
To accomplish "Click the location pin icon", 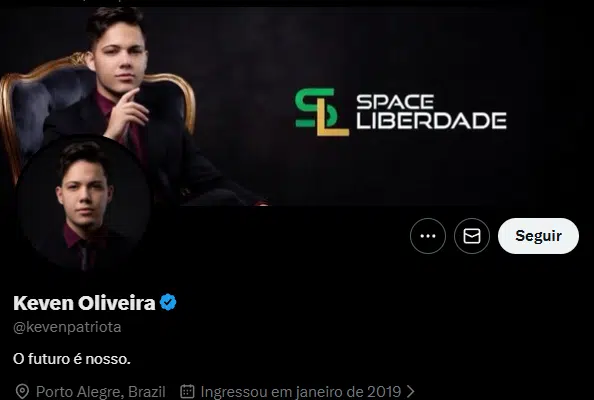I will [22, 391].
